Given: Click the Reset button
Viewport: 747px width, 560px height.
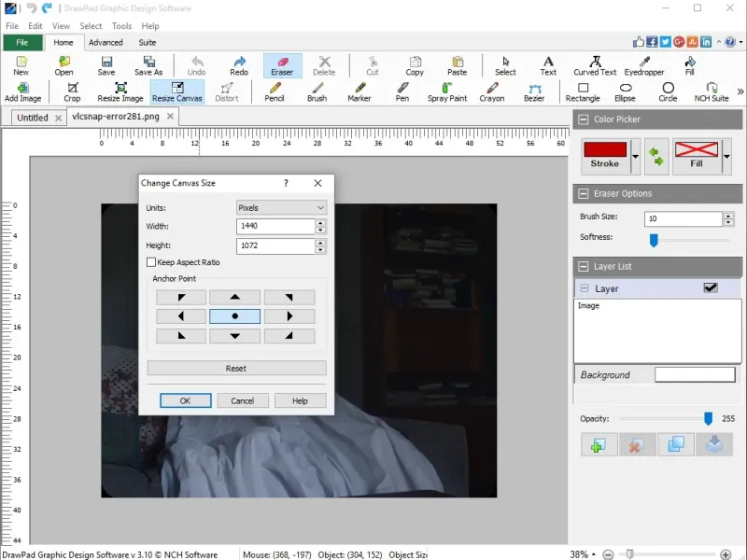Looking at the screenshot, I should point(236,368).
